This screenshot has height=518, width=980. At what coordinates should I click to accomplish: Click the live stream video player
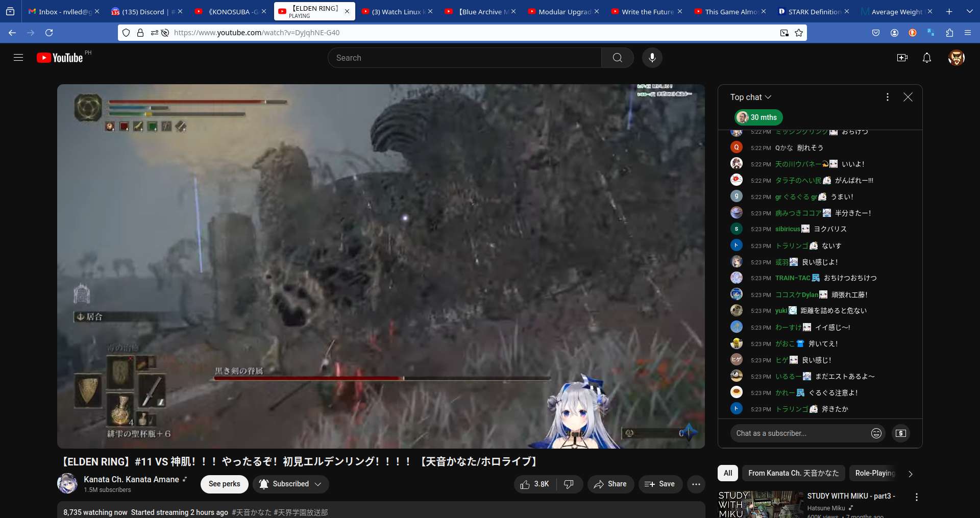pyautogui.click(x=381, y=266)
